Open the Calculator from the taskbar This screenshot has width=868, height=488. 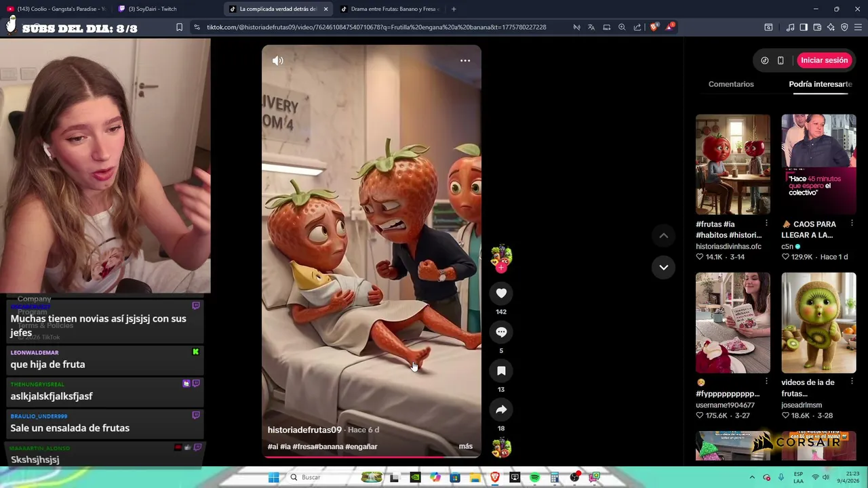point(555,477)
